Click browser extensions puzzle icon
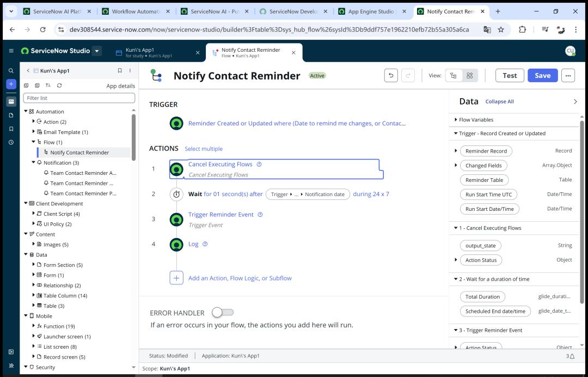Viewport: 588px width, 377px height. tap(522, 29)
